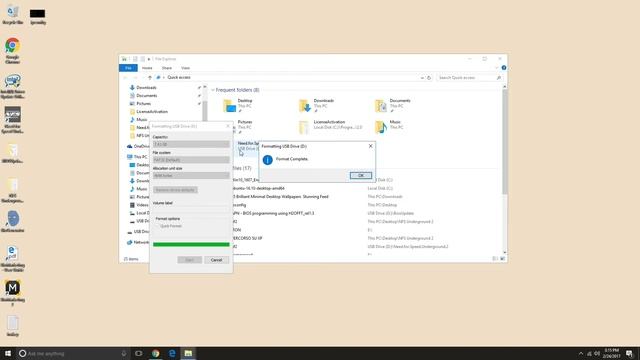Open the Allocation unit size dropdown
This screenshot has width=640, height=360.
click(191, 176)
